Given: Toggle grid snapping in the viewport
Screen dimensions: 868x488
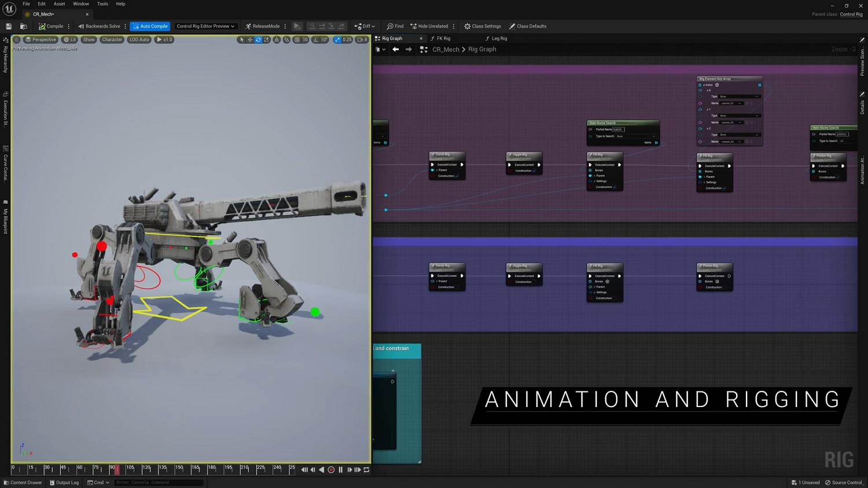Looking at the screenshot, I should 297,40.
